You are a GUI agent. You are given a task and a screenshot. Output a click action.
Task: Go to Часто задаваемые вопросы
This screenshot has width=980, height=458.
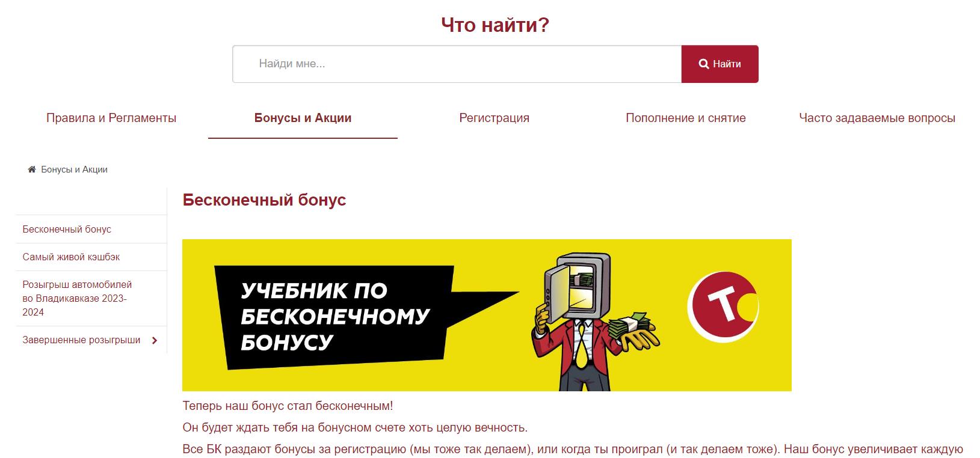pyautogui.click(x=877, y=118)
